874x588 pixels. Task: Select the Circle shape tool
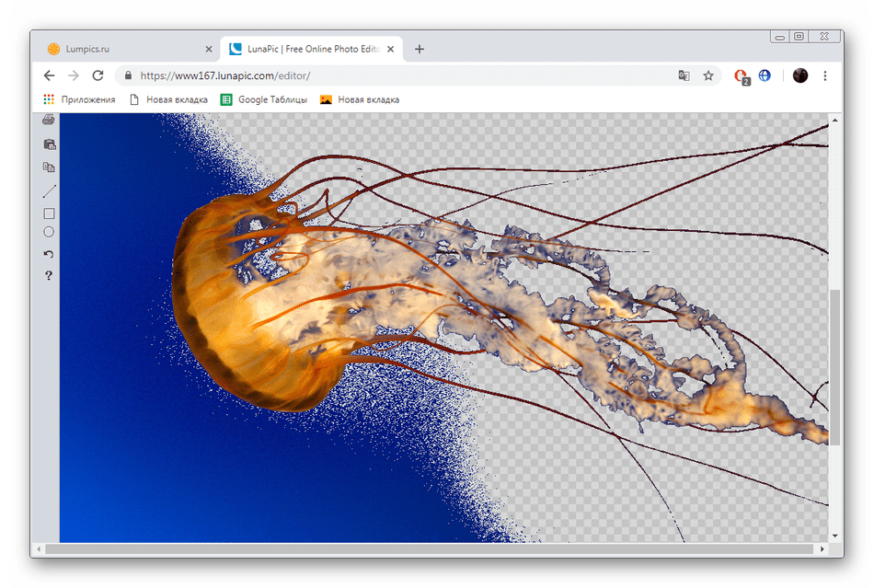(x=49, y=233)
